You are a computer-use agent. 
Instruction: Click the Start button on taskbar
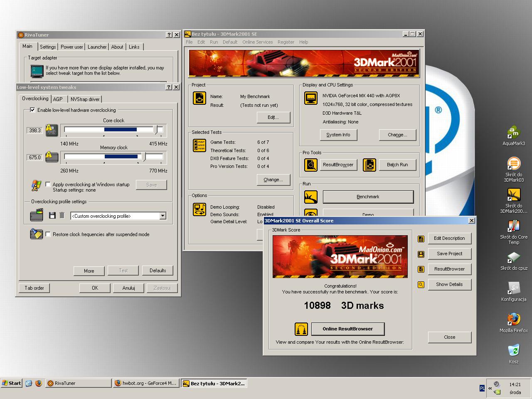(x=12, y=383)
